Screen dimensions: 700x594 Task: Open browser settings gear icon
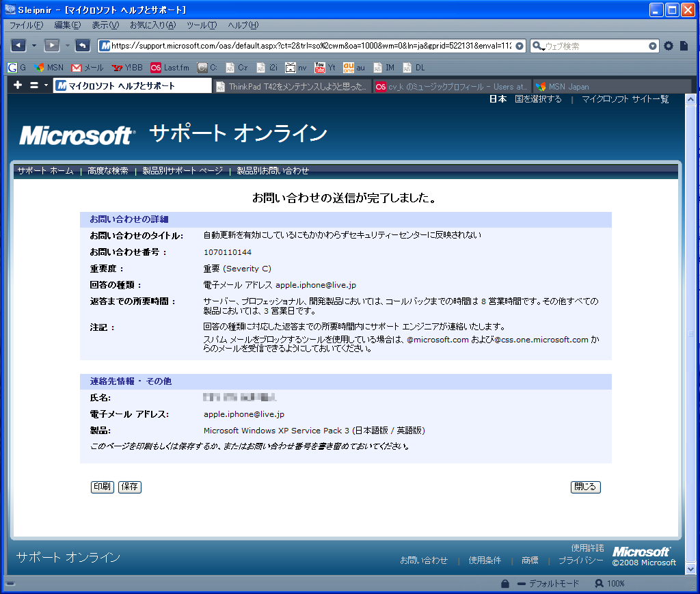669,46
